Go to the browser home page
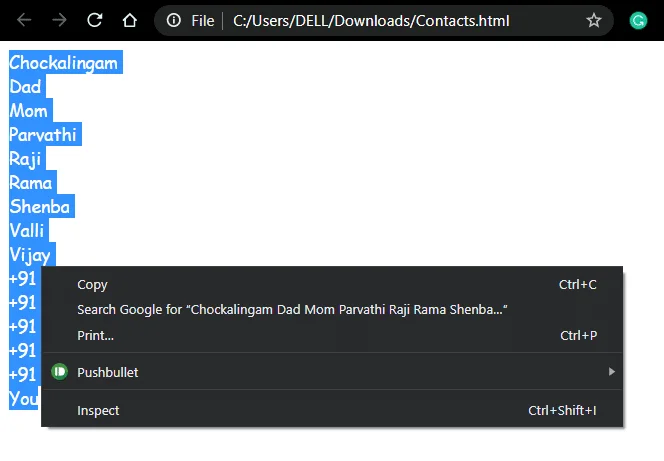664x461 pixels. tap(130, 20)
